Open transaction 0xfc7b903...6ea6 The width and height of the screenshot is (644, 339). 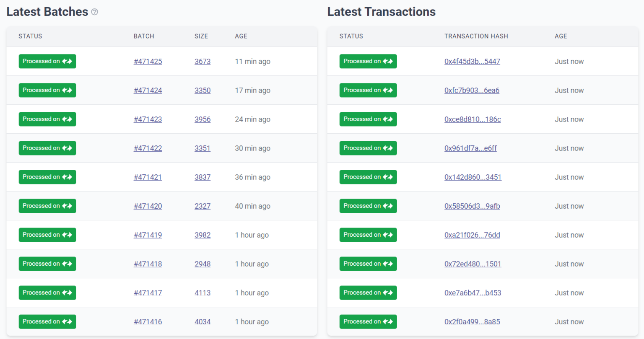(472, 91)
